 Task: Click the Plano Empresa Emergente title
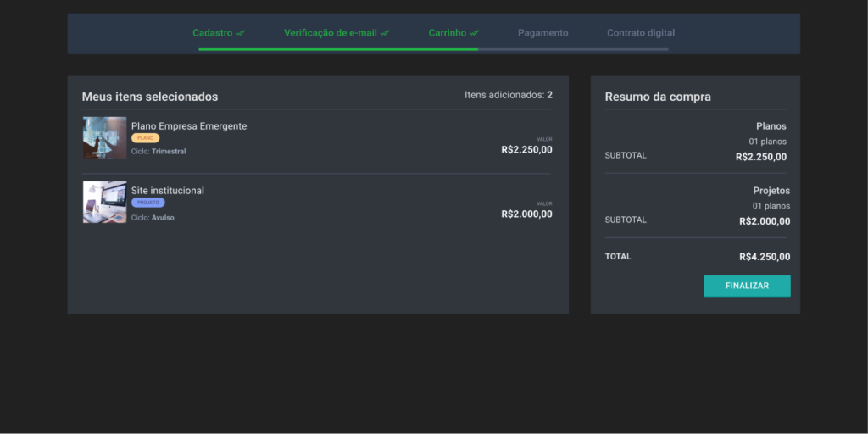tap(189, 126)
